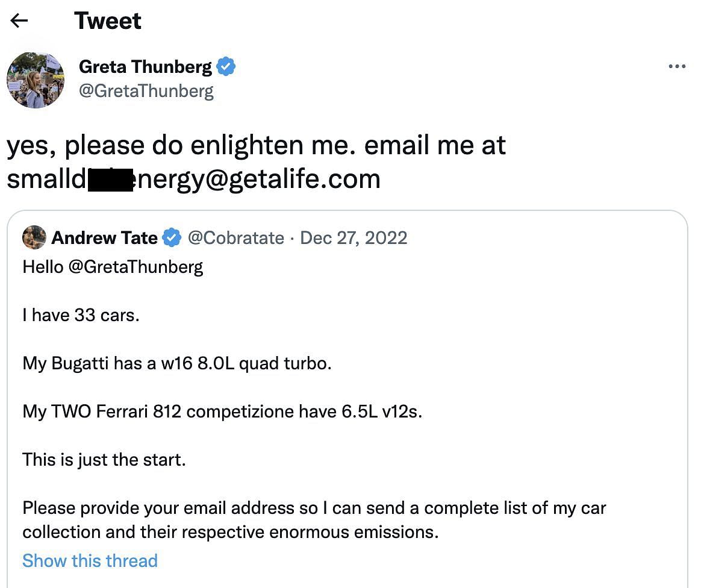Go back using the left arrow
Viewport: 701px width, 588px height.
(19, 20)
